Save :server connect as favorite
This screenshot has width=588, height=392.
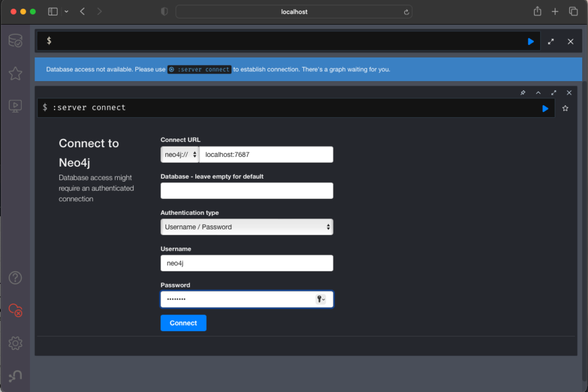pos(565,109)
